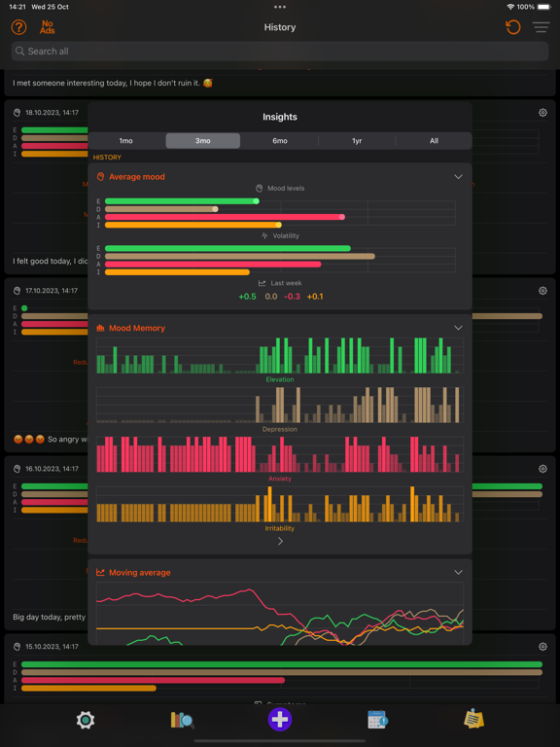Select the 3mo range tab
560x747 pixels.
(x=203, y=141)
